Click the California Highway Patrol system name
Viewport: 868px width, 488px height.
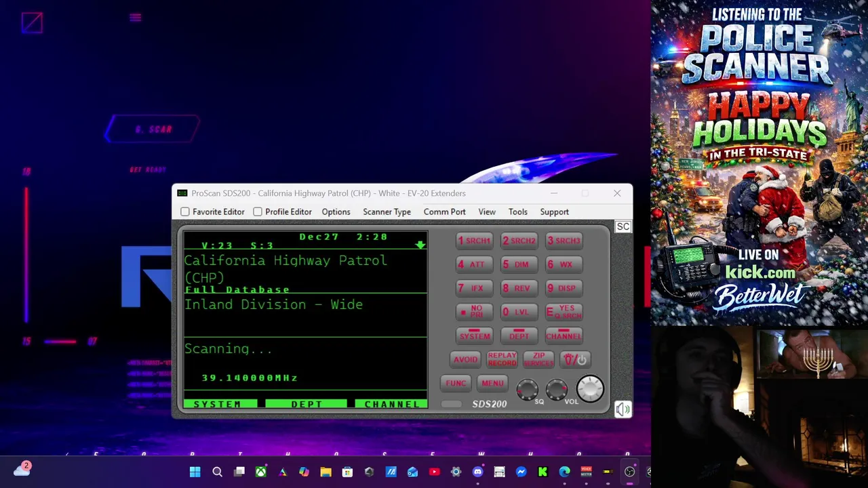point(285,268)
